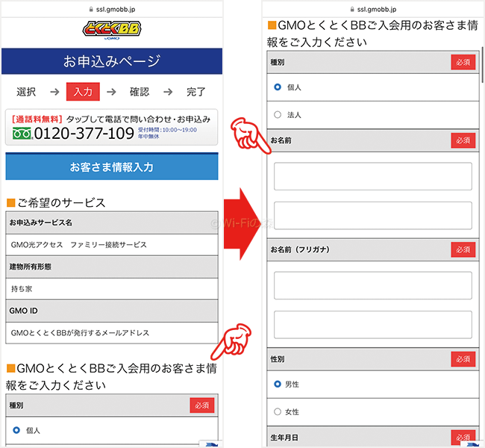Click the scrollbar of the right screen
The width and height of the screenshot is (485, 448).
tap(482, 65)
